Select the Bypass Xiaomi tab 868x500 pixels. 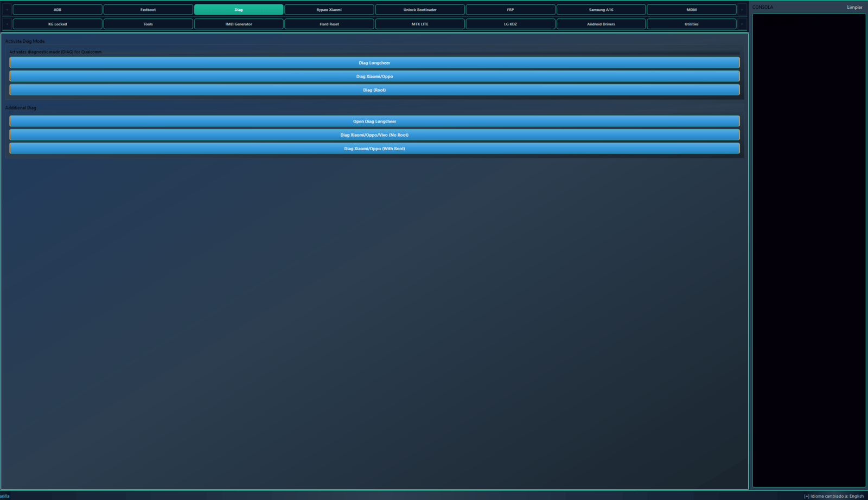coord(329,10)
